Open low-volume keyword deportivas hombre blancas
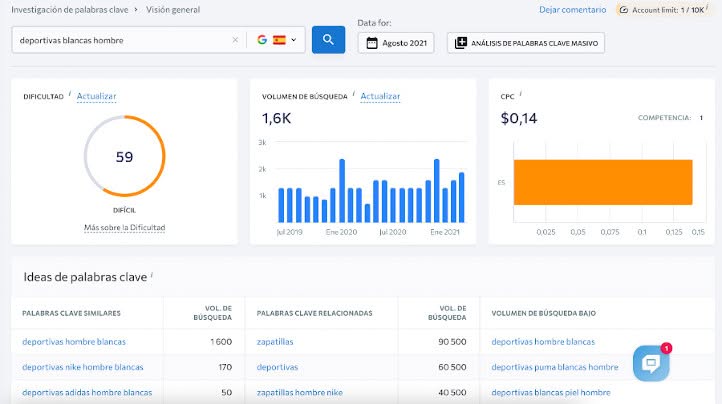 click(x=543, y=342)
